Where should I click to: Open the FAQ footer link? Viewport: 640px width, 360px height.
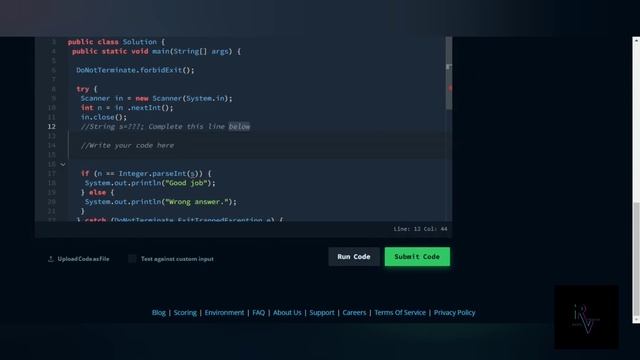pos(258,313)
